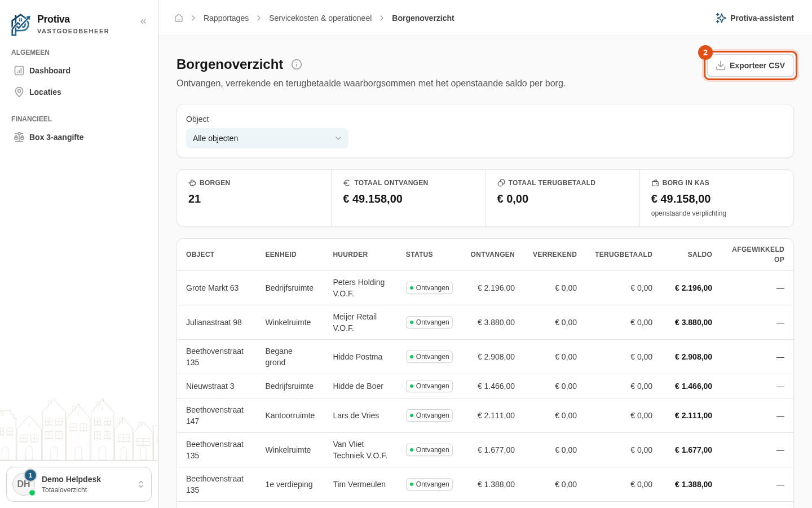Open the Alle objecten dropdown
The image size is (812, 508).
point(267,138)
